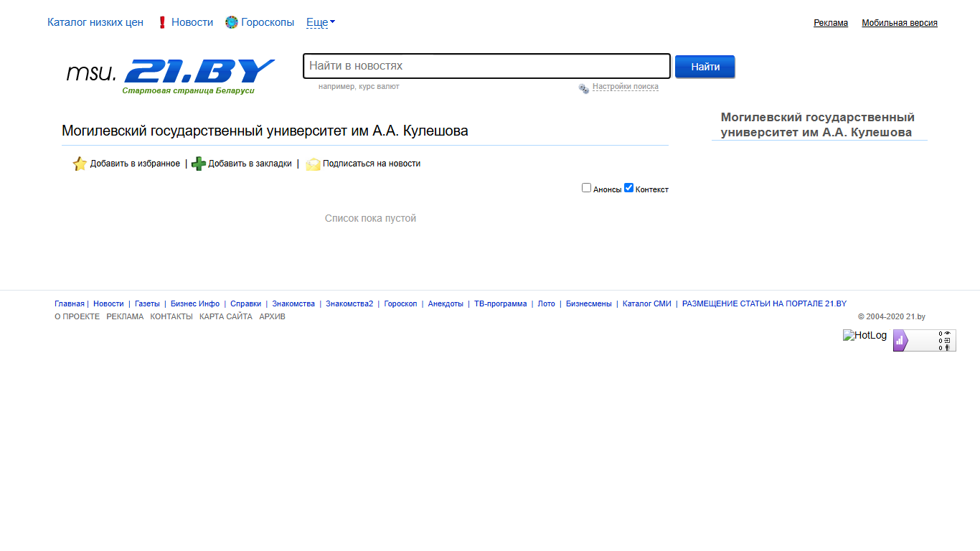This screenshot has width=980, height=551.
Task: Click the Реклама link at top right
Action: [x=831, y=23]
